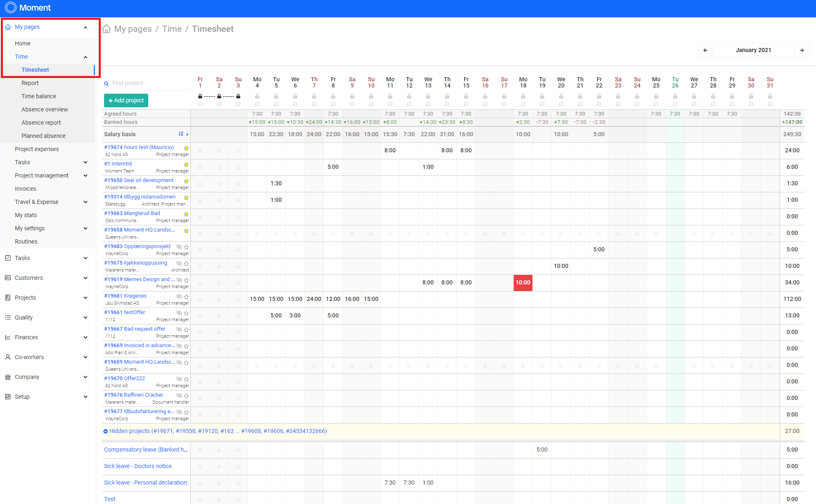Open the Home menu item
Image resolution: width=816 pixels, height=504 pixels.
[x=23, y=43]
